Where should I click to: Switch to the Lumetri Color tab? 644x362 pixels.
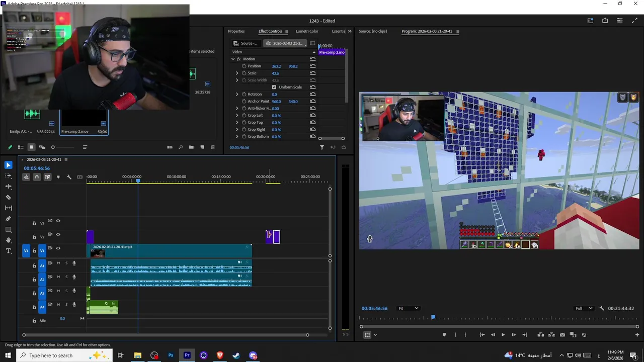[x=307, y=31]
